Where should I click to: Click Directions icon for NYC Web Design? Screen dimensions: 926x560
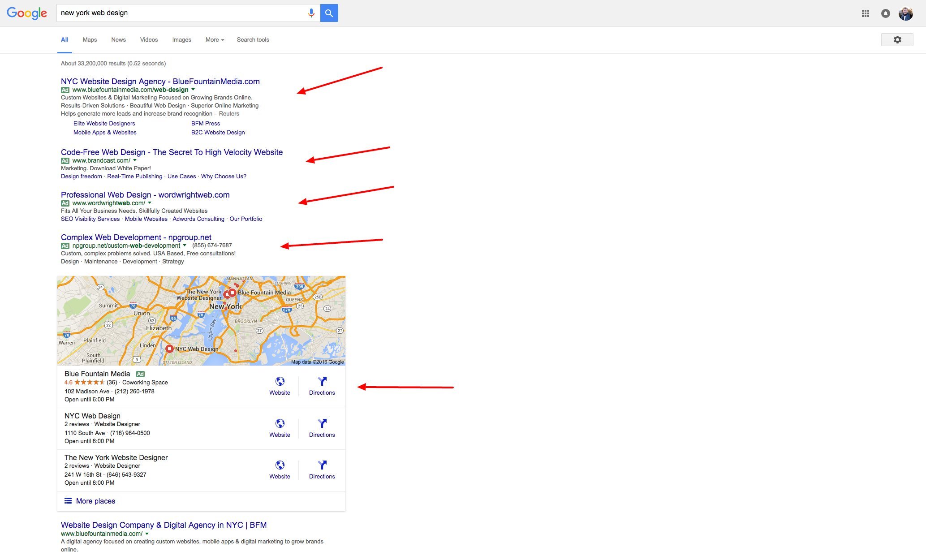click(322, 423)
